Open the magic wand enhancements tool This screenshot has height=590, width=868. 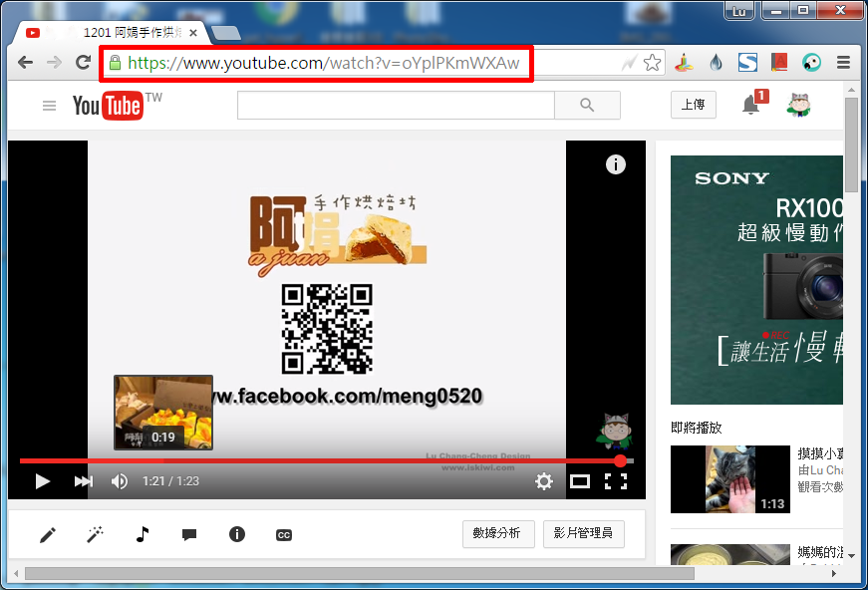point(95,534)
